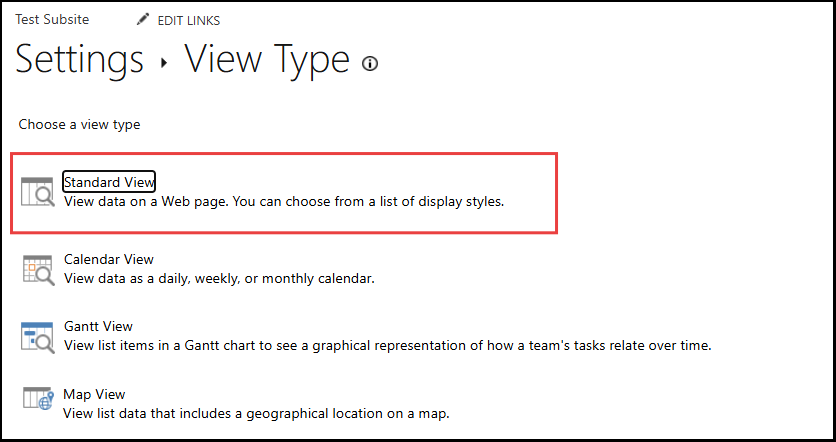Click the daily, weekly, monthly calendar description

coord(219,278)
